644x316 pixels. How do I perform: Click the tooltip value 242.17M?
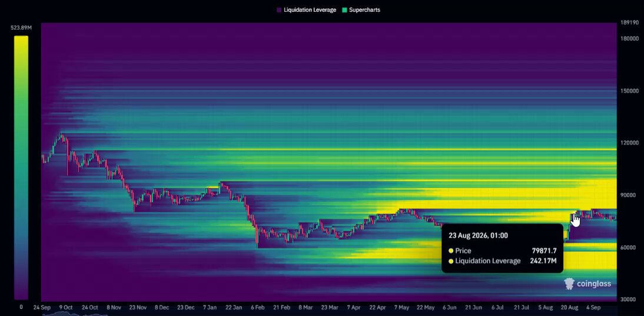tap(543, 261)
